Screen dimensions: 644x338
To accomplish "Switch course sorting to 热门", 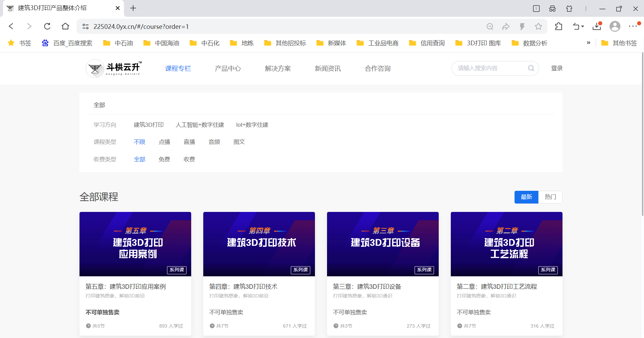I will (550, 197).
